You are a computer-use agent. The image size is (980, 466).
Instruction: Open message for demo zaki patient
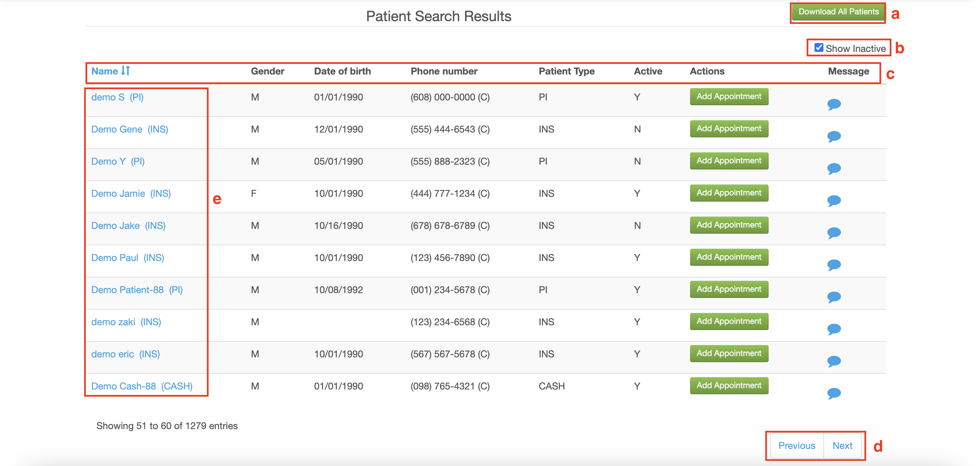pos(834,329)
